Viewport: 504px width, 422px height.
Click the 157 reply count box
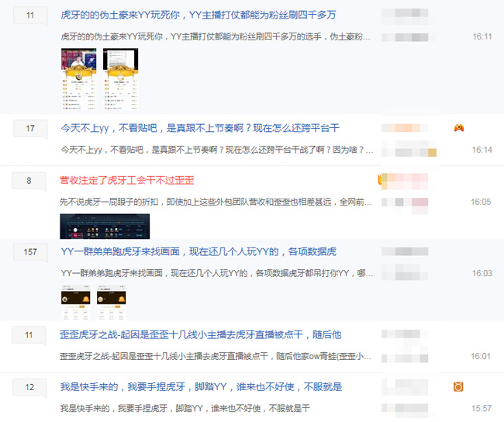click(30, 252)
